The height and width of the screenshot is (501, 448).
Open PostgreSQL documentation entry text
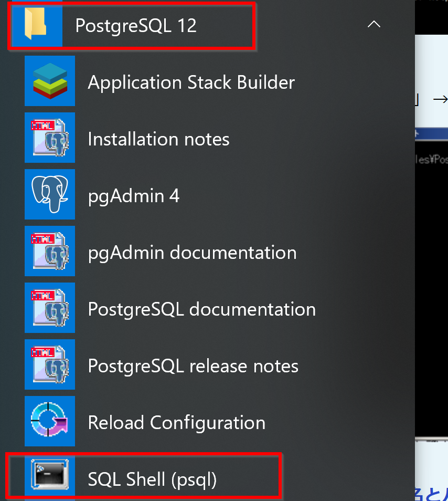coord(201,310)
